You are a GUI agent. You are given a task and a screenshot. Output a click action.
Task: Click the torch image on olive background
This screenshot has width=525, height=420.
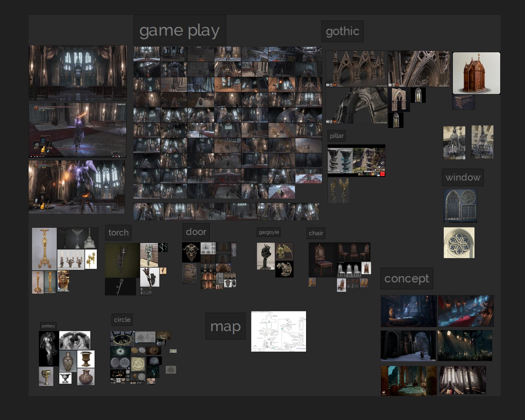(x=122, y=260)
